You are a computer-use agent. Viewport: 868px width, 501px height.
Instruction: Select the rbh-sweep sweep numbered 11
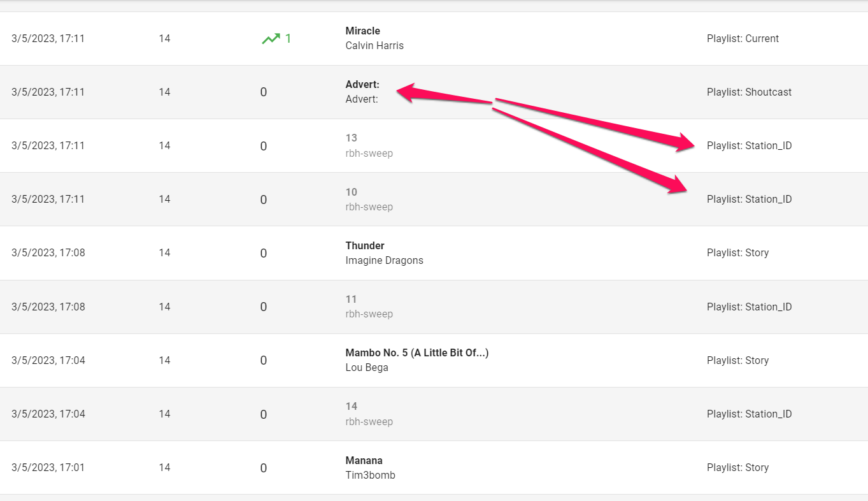point(350,299)
